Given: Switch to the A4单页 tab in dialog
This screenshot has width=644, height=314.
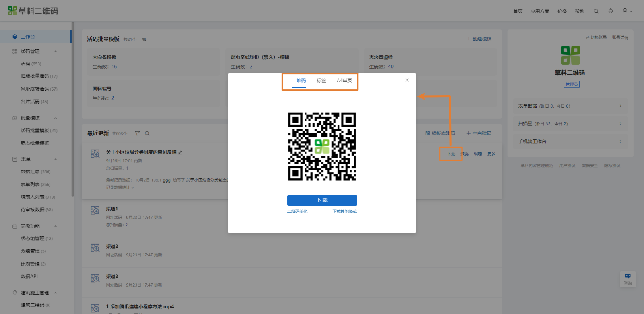Looking at the screenshot, I should [x=344, y=81].
